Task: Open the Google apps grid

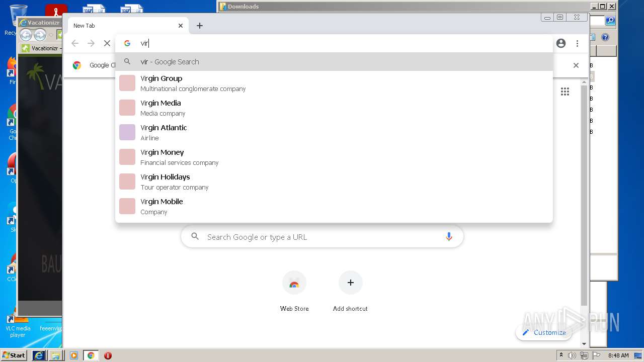Action: tap(565, 92)
